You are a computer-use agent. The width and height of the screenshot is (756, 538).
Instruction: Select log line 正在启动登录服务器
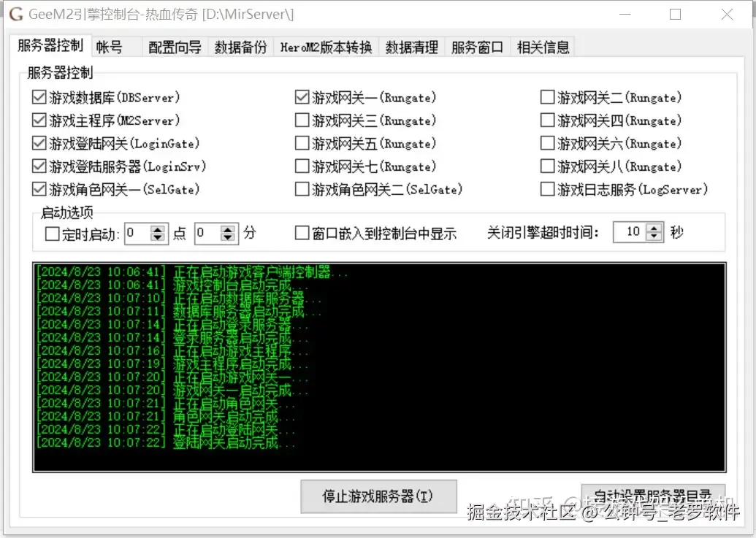172,324
